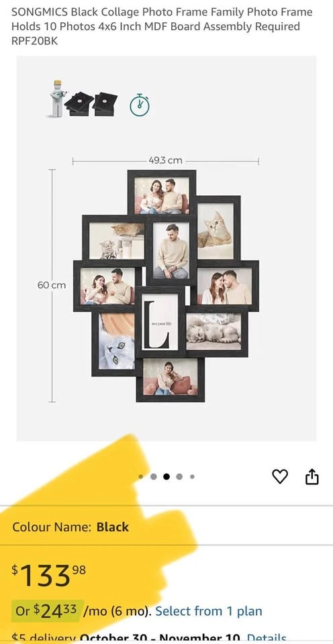Screen dimensions: 333x644
Task: Go to the last image carousel dot
Action: [x=192, y=477]
